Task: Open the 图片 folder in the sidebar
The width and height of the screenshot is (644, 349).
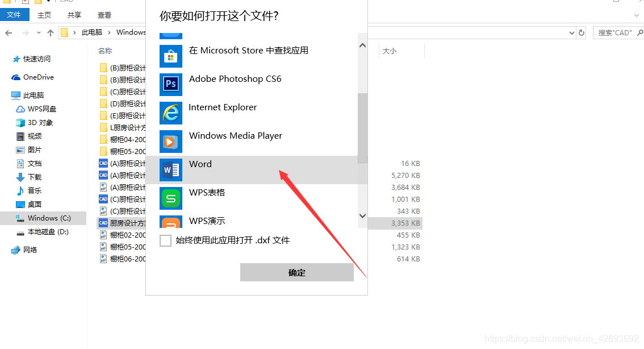Action: point(29,149)
